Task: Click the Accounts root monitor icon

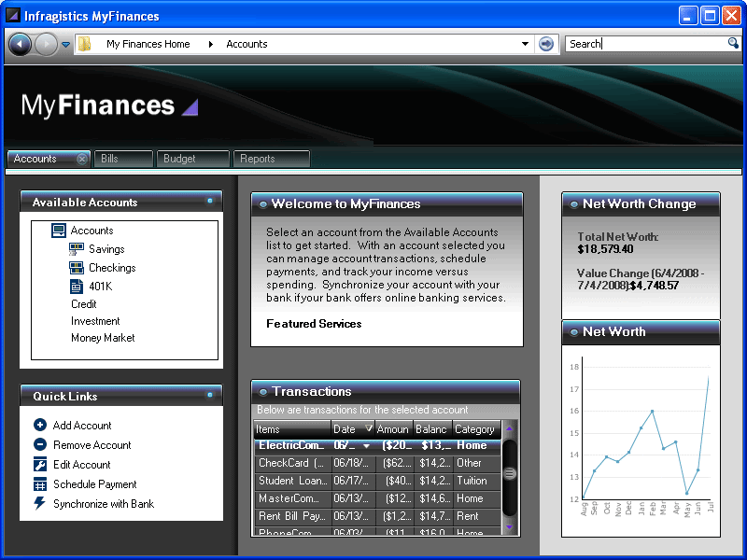Action: pyautogui.click(x=59, y=231)
